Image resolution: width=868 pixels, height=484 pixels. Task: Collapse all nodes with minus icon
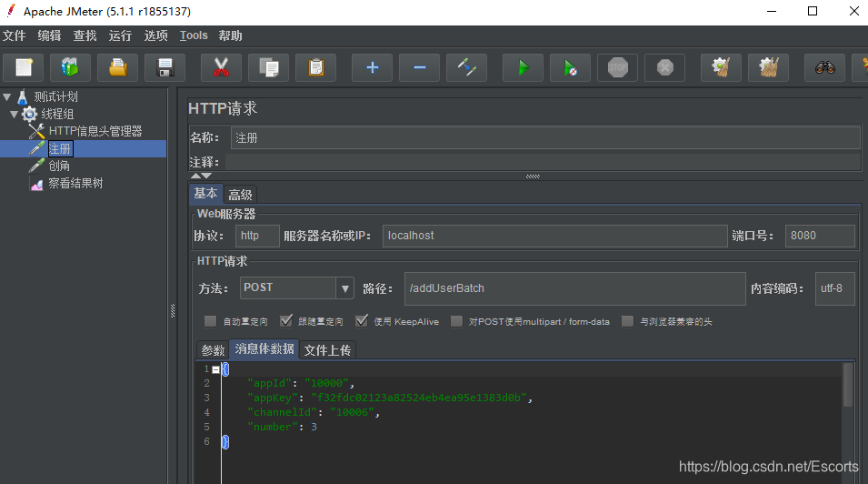[x=420, y=67]
